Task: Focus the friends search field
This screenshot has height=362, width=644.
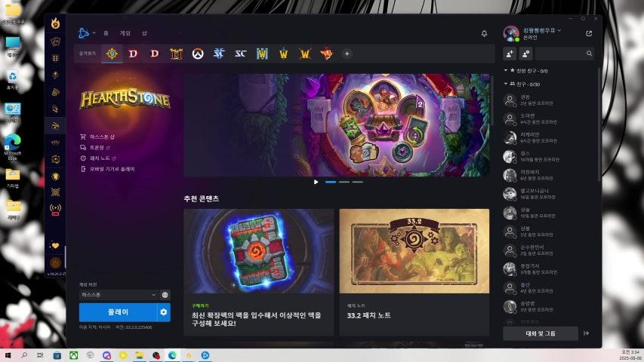Action: tap(565, 54)
